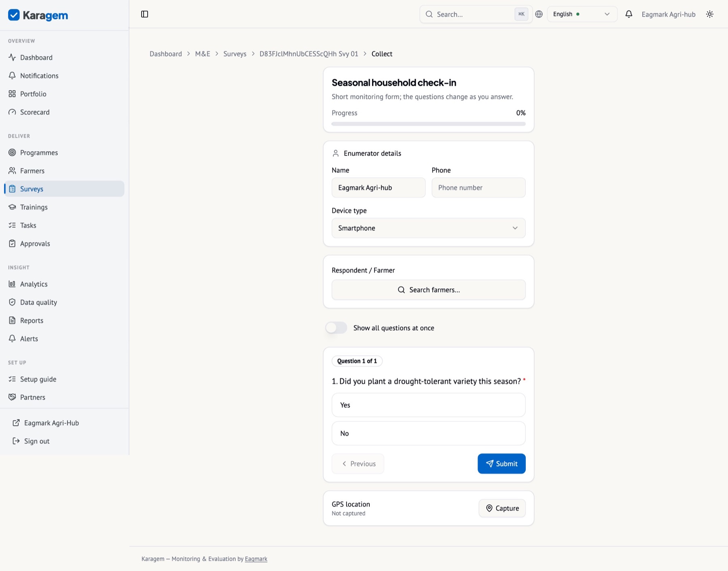Click the Previous question button
728x571 pixels.
coord(358,464)
